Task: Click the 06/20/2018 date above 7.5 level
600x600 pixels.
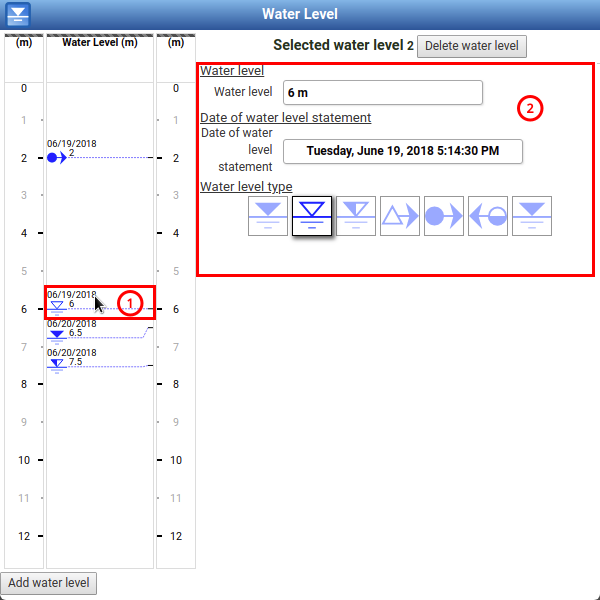Action: (x=72, y=352)
